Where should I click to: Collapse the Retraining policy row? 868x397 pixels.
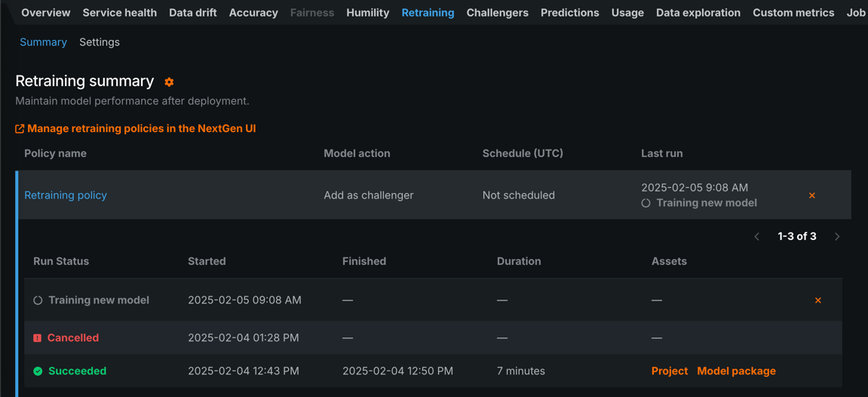226,195
